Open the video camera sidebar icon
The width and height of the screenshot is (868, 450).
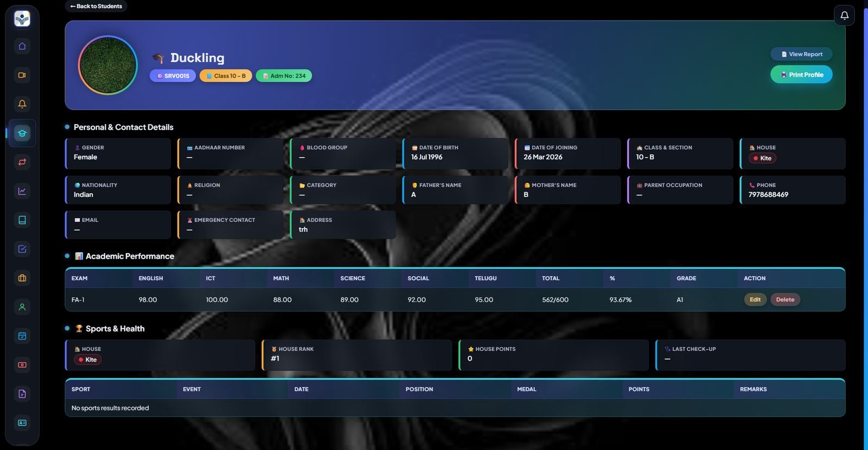pyautogui.click(x=22, y=75)
